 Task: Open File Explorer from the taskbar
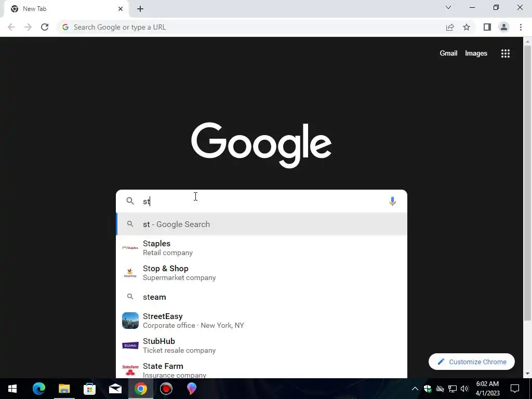64,389
